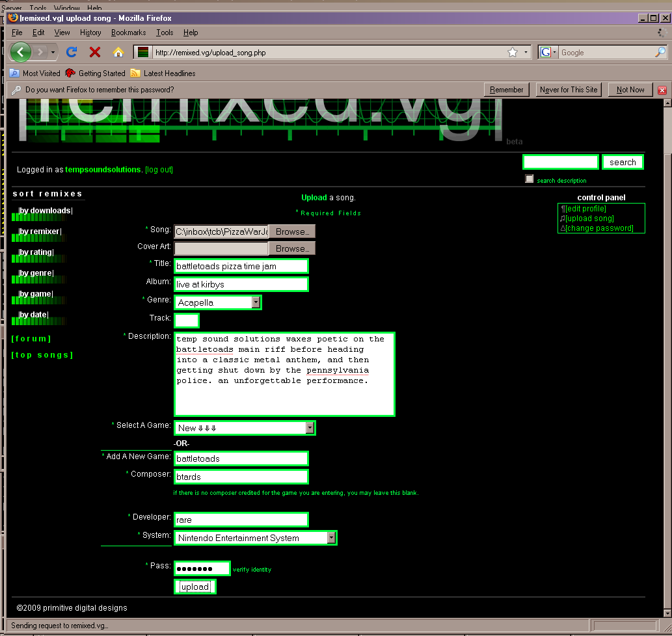Screen dimensions: 672x636
Task: Click the Title field
Action: [241, 266]
